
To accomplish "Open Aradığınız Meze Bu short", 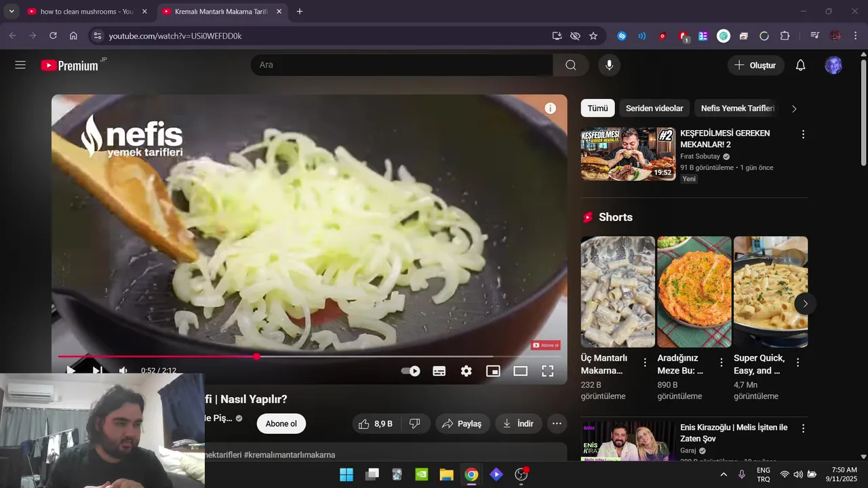I will (x=694, y=291).
